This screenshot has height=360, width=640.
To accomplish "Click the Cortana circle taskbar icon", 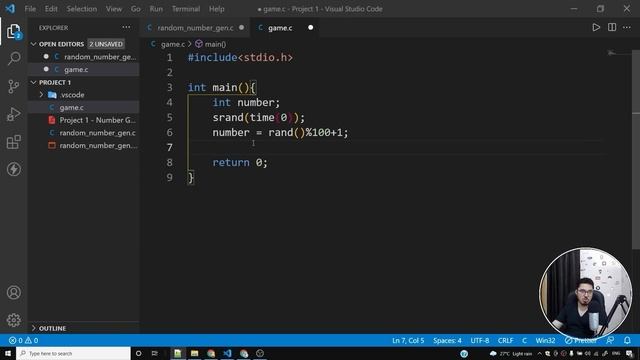I will (x=138, y=353).
